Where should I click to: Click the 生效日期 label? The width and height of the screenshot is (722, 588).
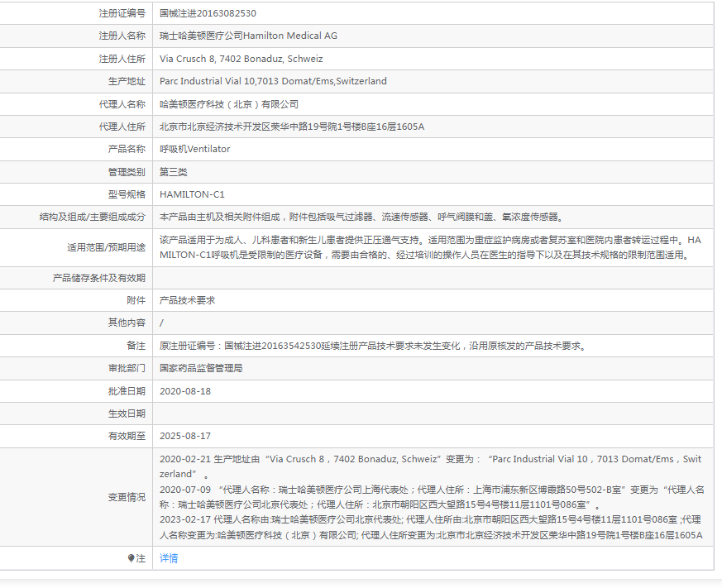127,414
